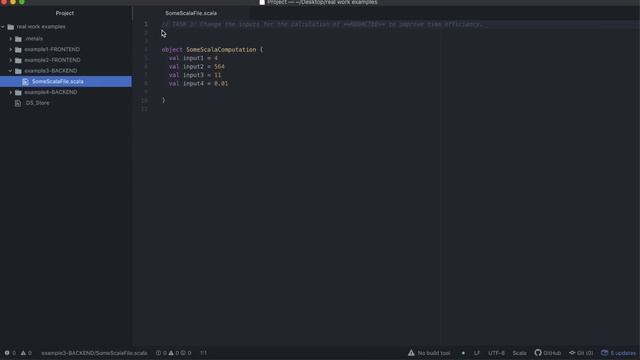
Task: Click cursor position 1:1 indicator
Action: coord(204,353)
